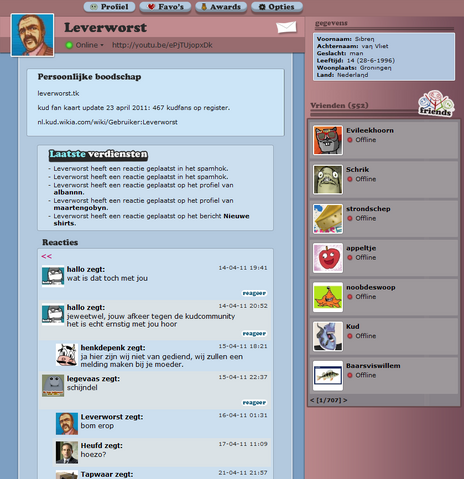Image resolution: width=464 pixels, height=479 pixels.
Task: Go to next friends page arrow
Action: tap(345, 400)
